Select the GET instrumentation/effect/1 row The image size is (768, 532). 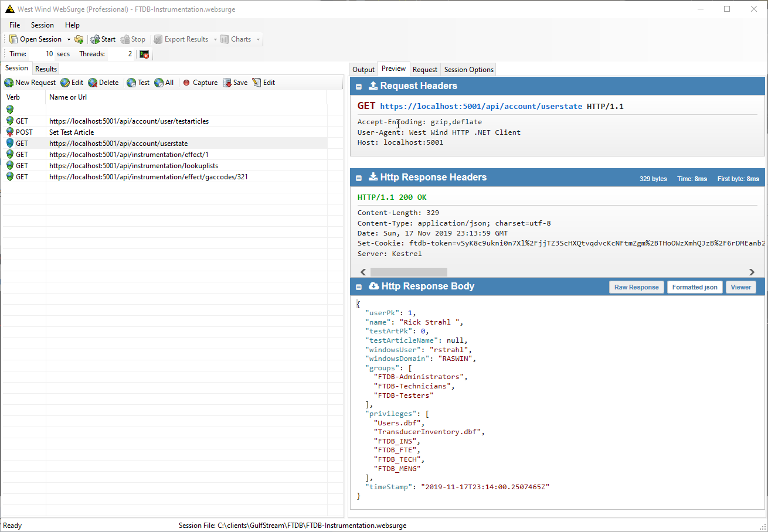point(165,155)
